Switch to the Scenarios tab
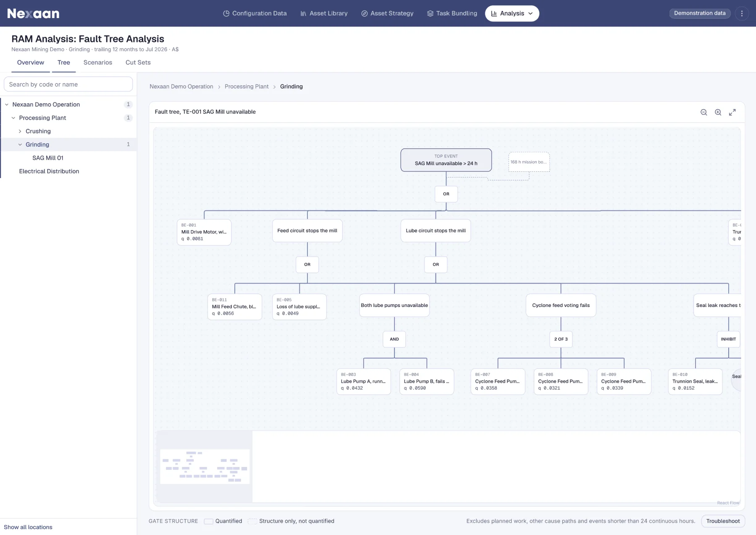 [x=98, y=63]
